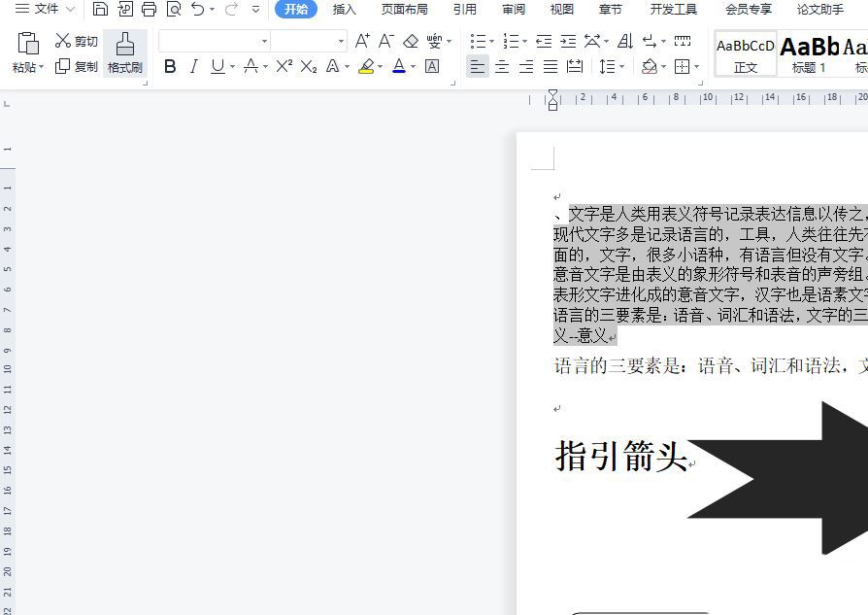
Task: Open the font name combo box
Action: pyautogui.click(x=215, y=41)
